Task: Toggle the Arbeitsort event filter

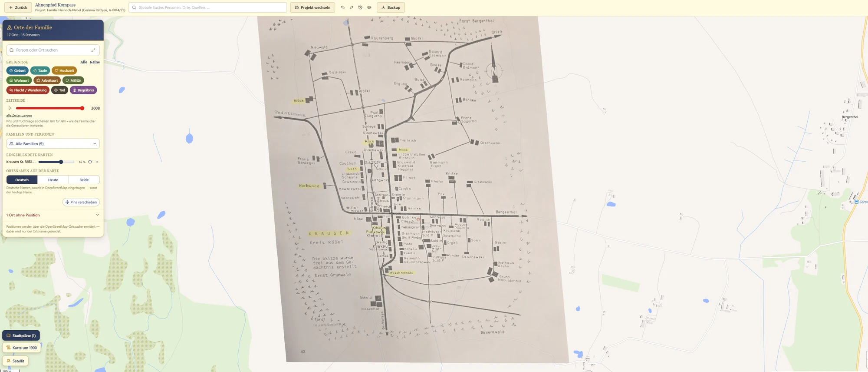Action: 47,80
